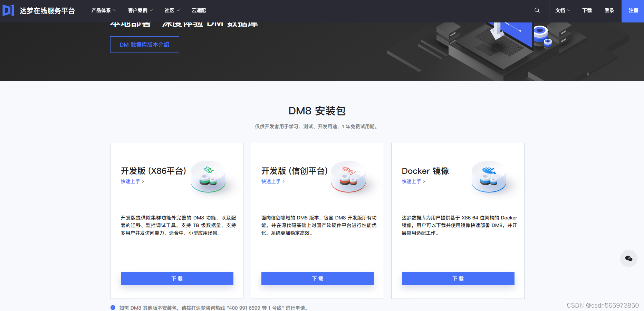Click the X86 card description paragraph
The image size is (644, 311).
point(179,225)
